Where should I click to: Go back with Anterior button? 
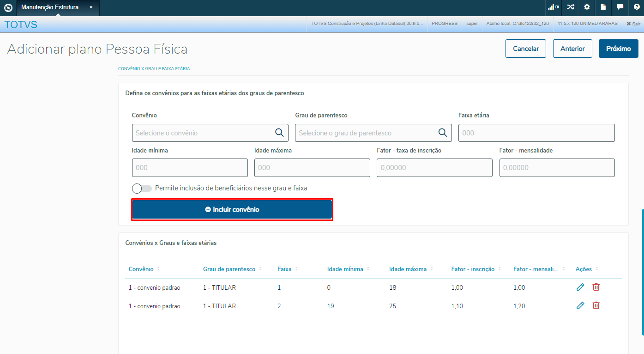point(572,49)
